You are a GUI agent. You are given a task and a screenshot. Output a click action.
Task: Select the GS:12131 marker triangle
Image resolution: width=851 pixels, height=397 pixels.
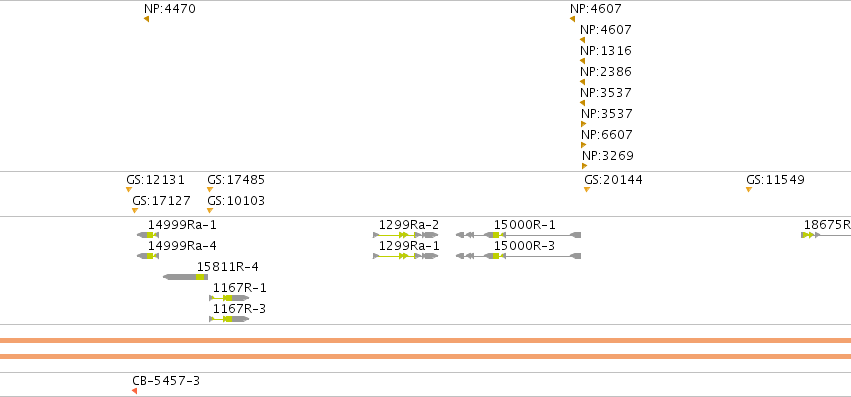129,190
